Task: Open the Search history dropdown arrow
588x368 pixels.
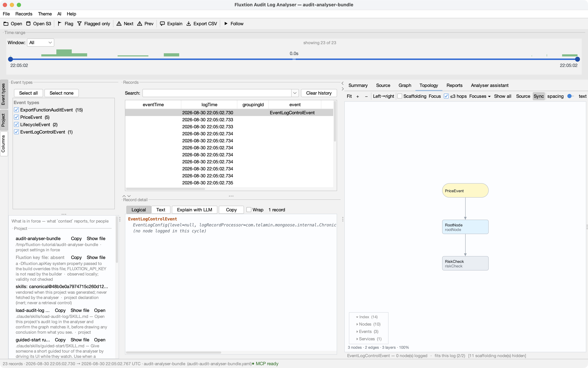Action: click(x=295, y=93)
